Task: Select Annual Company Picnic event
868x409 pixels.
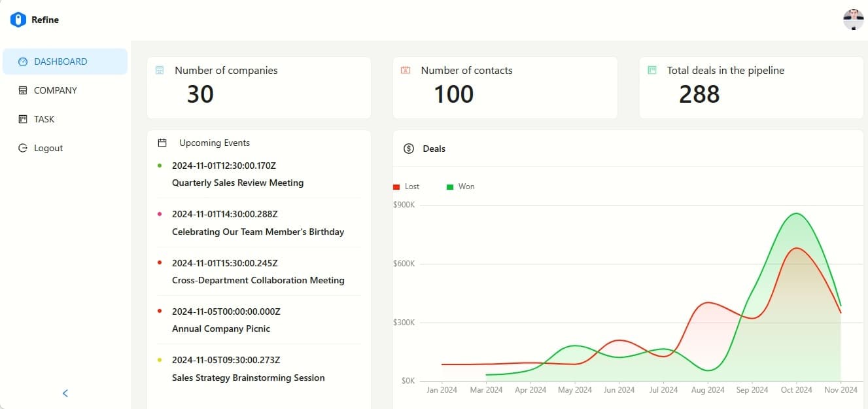Action: 221,329
